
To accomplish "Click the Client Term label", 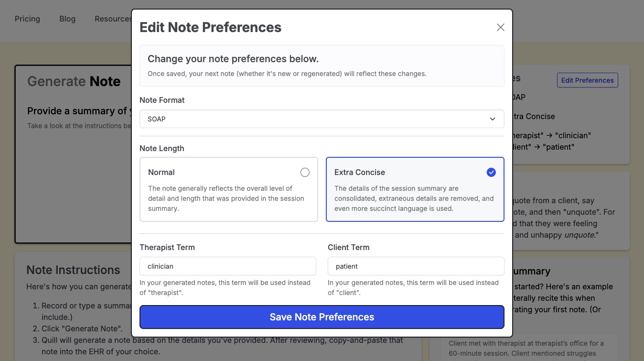I will click(349, 247).
